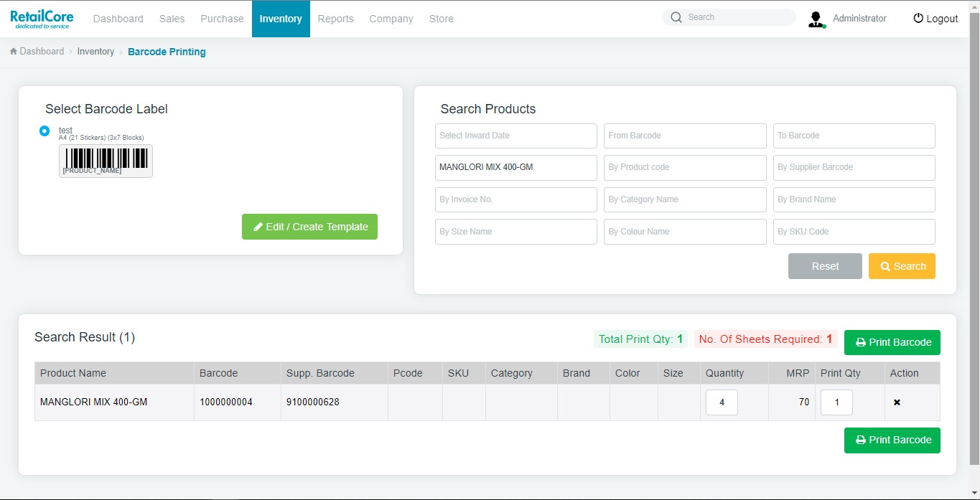The image size is (980, 500).
Task: Click the grey Reset button
Action: 825,266
